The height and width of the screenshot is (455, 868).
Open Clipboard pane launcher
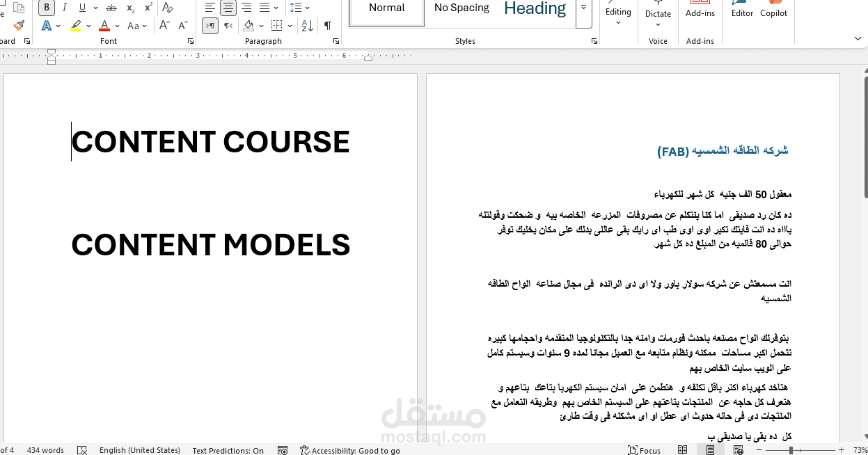[x=27, y=42]
